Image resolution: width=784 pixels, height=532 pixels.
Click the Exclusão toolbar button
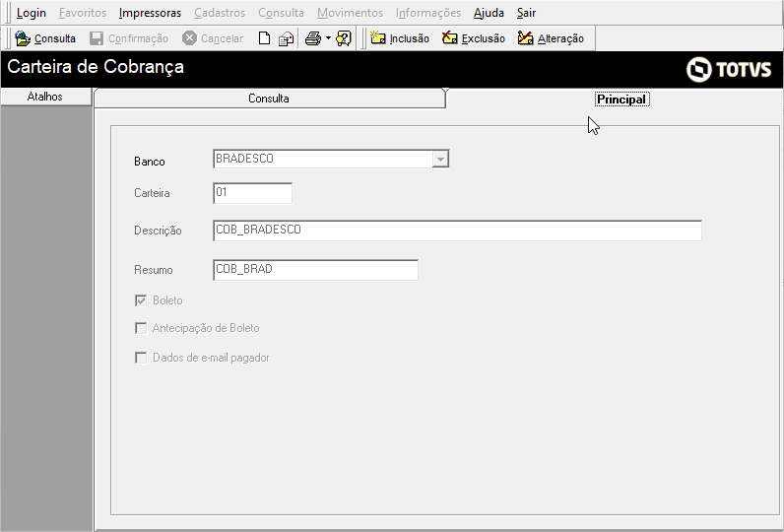pyautogui.click(x=474, y=38)
